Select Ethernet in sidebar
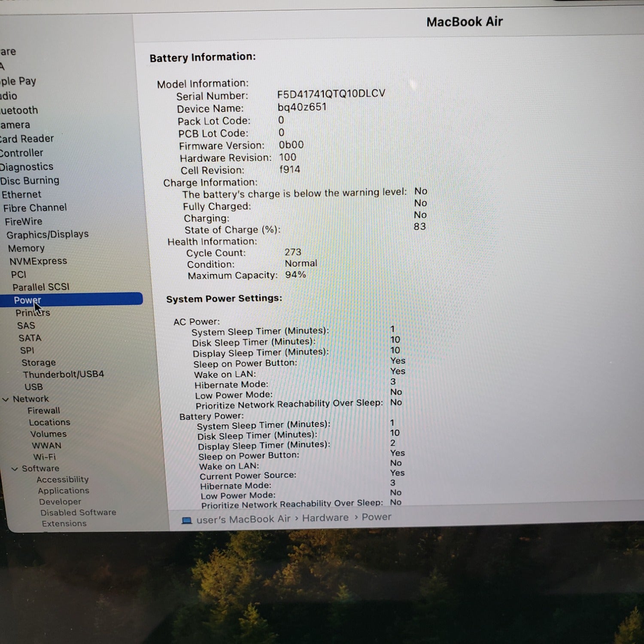 click(x=21, y=194)
